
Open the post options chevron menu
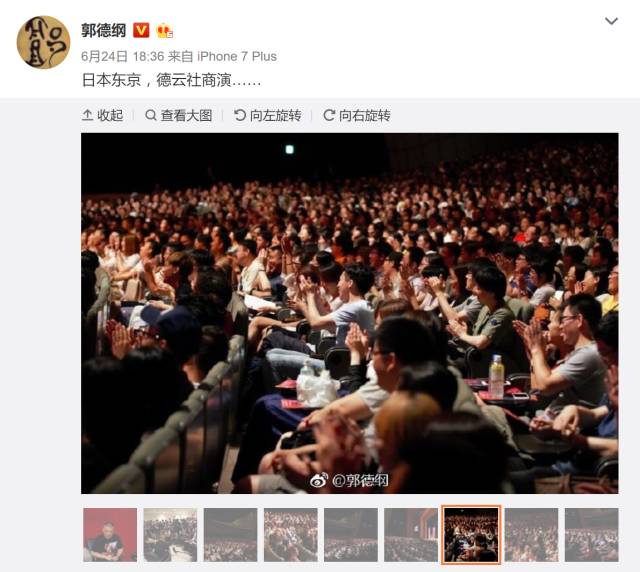[x=611, y=21]
